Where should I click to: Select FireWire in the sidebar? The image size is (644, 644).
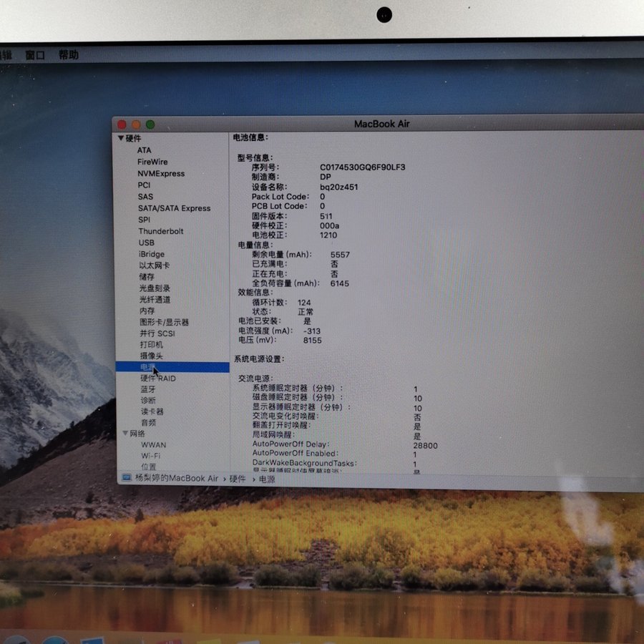tap(152, 162)
